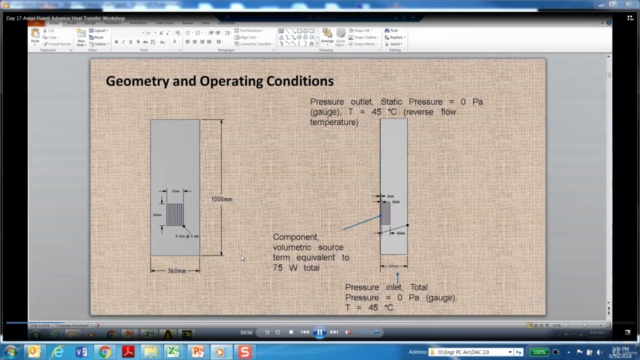The image size is (640, 360).
Task: Open the orange File tab
Action: (37, 23)
